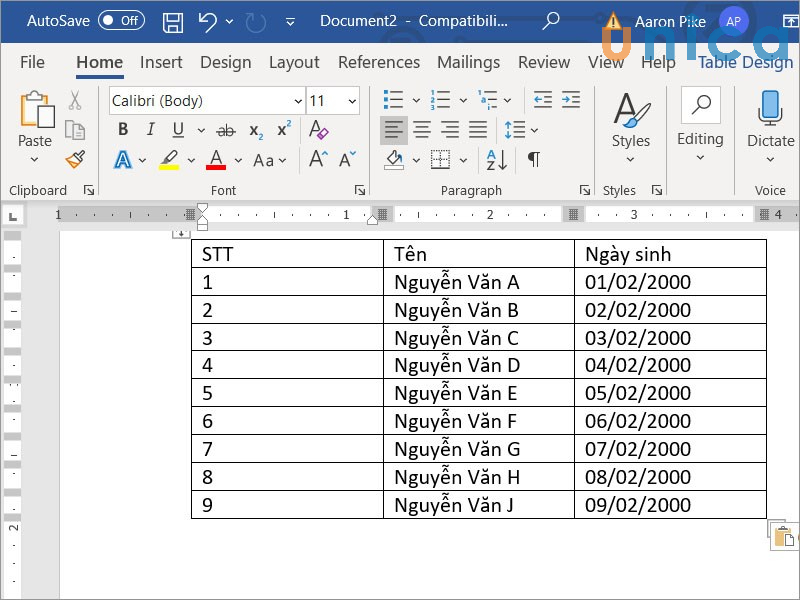Viewport: 800px width, 600px height.
Task: Toggle Italic formatting
Action: pyautogui.click(x=151, y=130)
